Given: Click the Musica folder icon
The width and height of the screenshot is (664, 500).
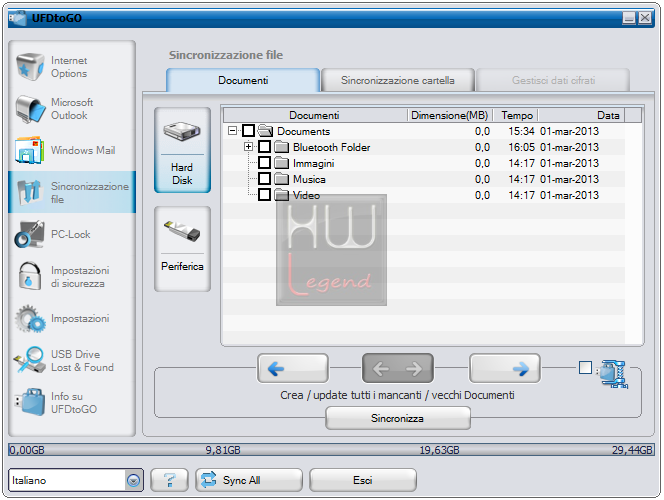Looking at the screenshot, I should 282,179.
